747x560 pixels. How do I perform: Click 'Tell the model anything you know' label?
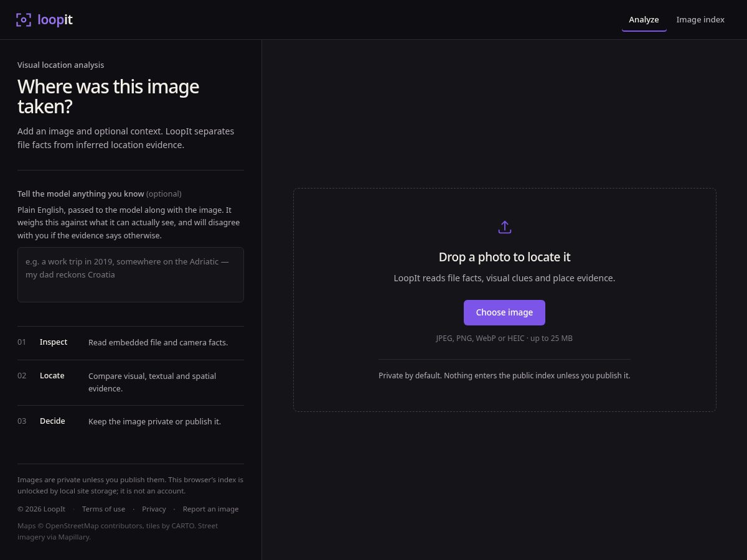pyautogui.click(x=80, y=194)
